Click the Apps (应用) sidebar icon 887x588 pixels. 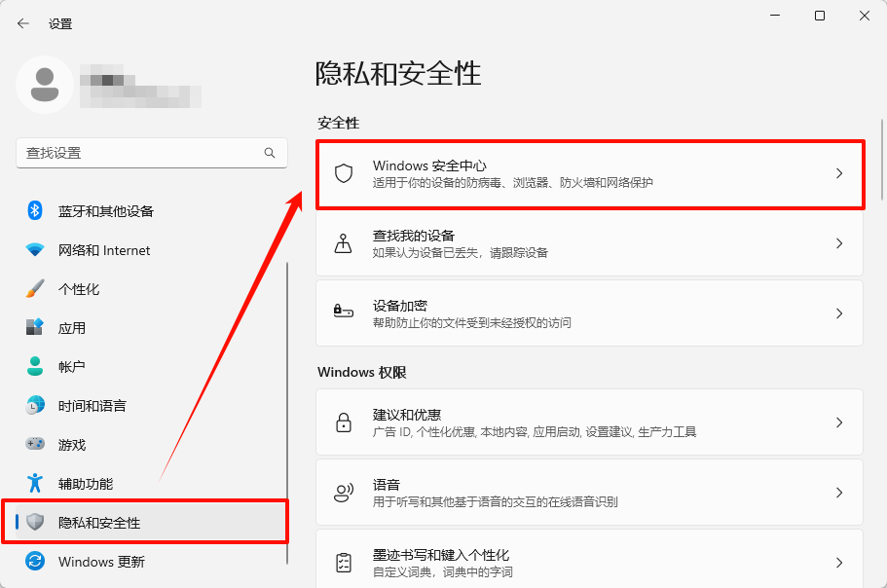pos(35,328)
